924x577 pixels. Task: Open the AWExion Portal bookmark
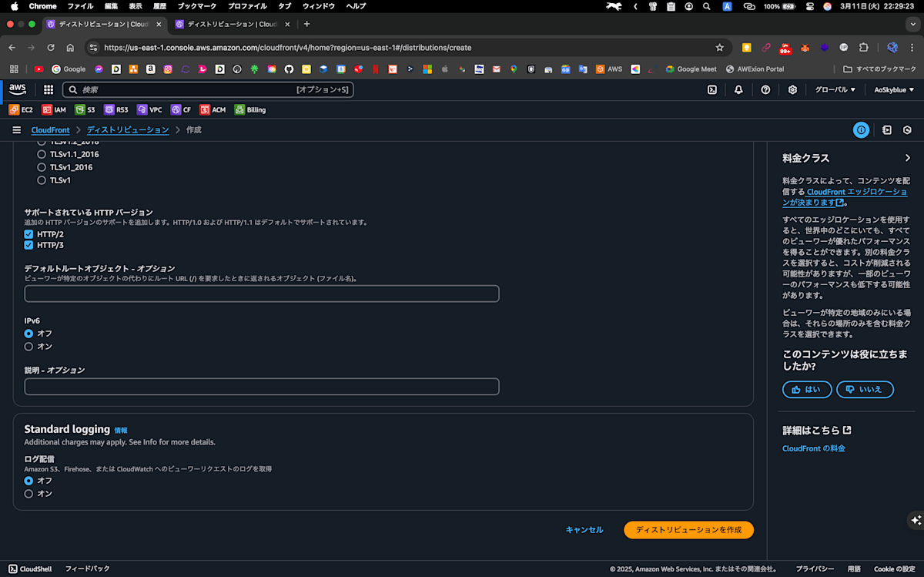tap(755, 69)
